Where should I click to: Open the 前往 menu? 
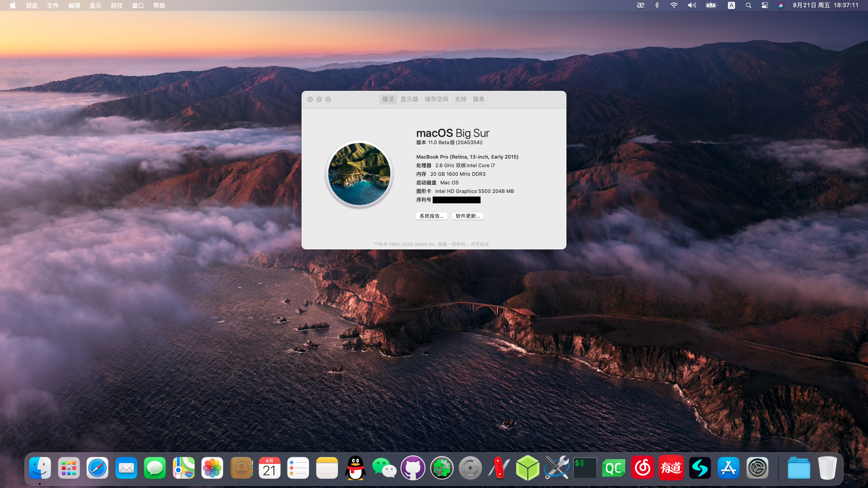(117, 5)
